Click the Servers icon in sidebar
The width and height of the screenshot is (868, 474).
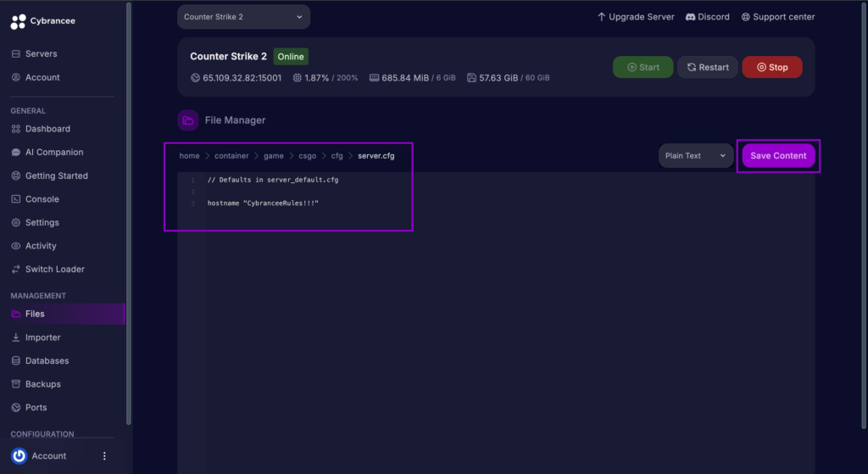[16, 53]
